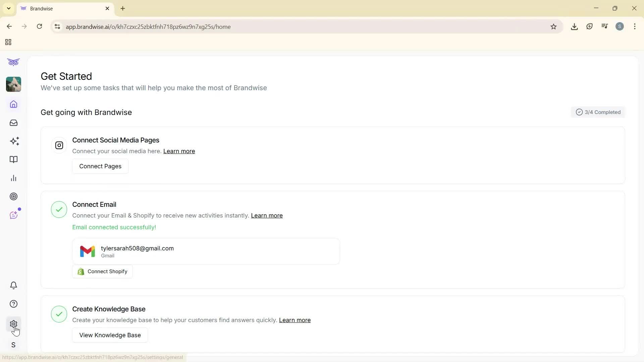Image resolution: width=644 pixels, height=362 pixels.
Task: Open the Chrome three-dot menu
Action: (635, 26)
